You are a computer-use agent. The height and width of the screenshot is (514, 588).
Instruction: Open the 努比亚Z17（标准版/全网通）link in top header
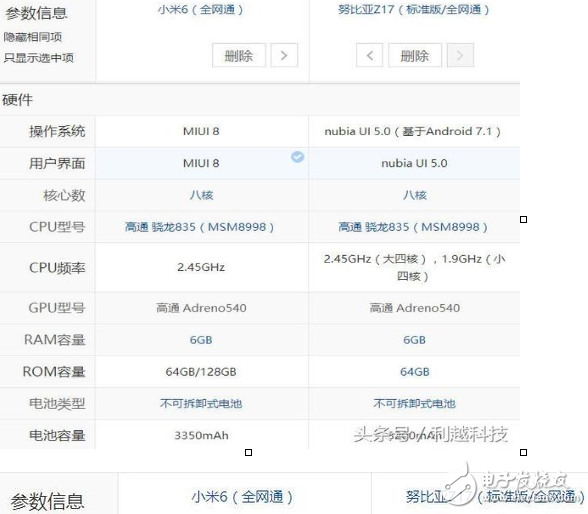pyautogui.click(x=414, y=9)
